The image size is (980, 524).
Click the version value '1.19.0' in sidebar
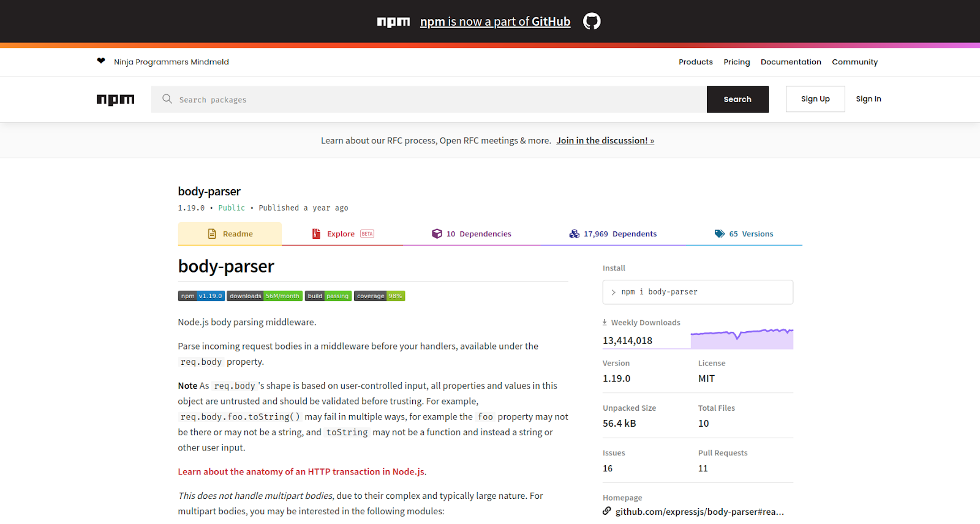pyautogui.click(x=616, y=379)
